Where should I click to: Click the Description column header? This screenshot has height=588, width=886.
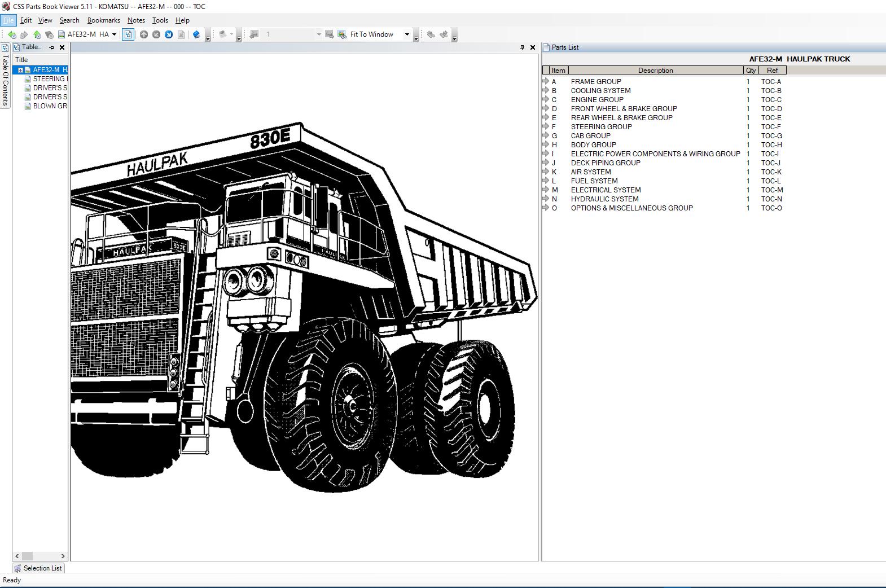[x=656, y=71]
